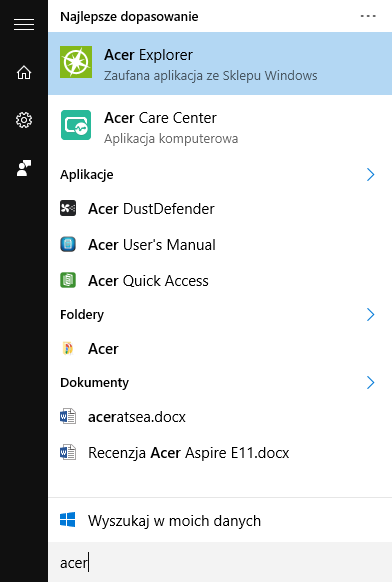Click the Acer Quick Access icon
This screenshot has width=392, height=582.
68,280
